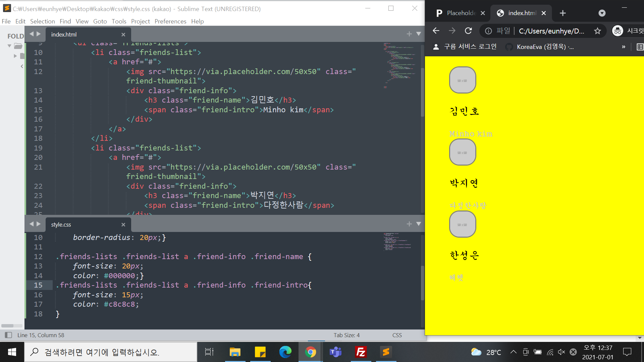The width and height of the screenshot is (644, 362).
Task: Click the CSS syntax selector
Action: tap(397, 335)
